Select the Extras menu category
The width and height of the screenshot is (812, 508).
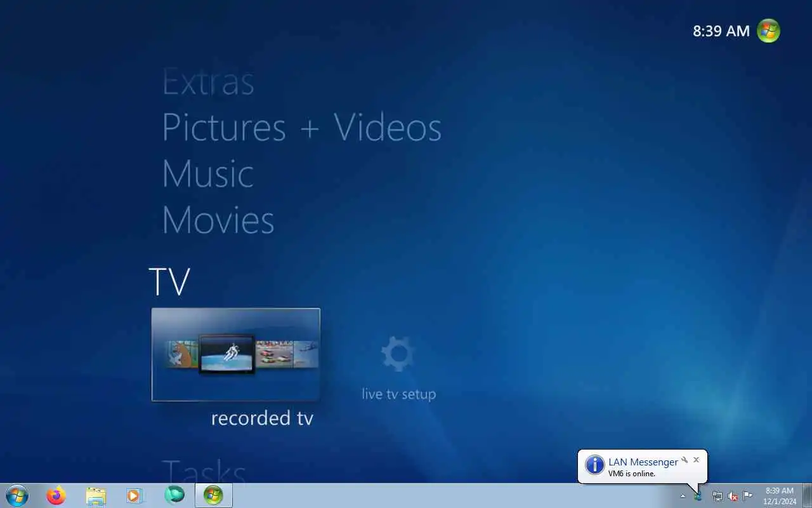(x=208, y=81)
